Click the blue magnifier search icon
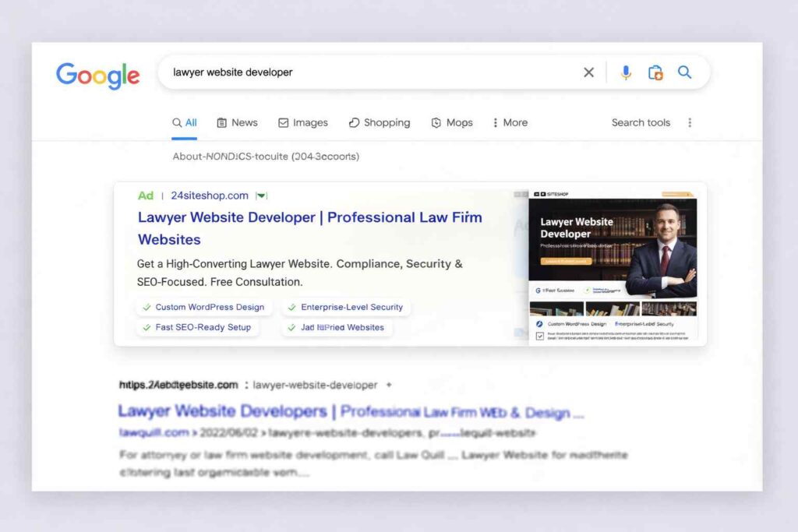Image resolution: width=798 pixels, height=532 pixels. pos(684,72)
